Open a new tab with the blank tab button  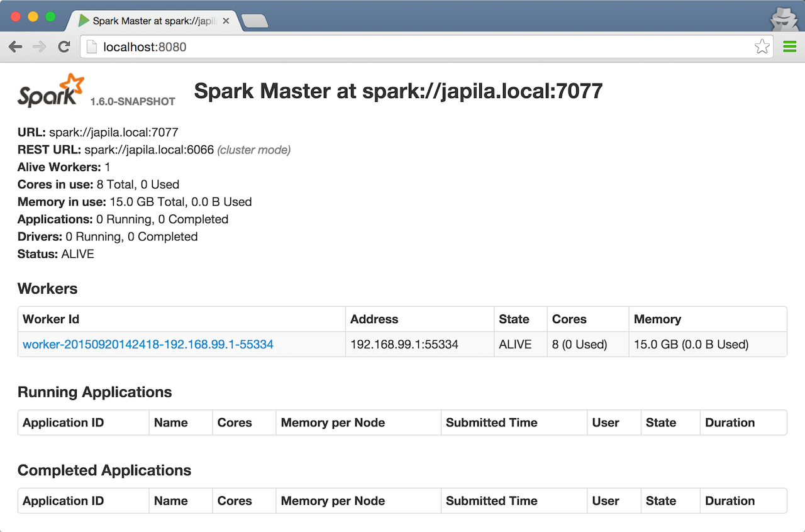point(255,21)
